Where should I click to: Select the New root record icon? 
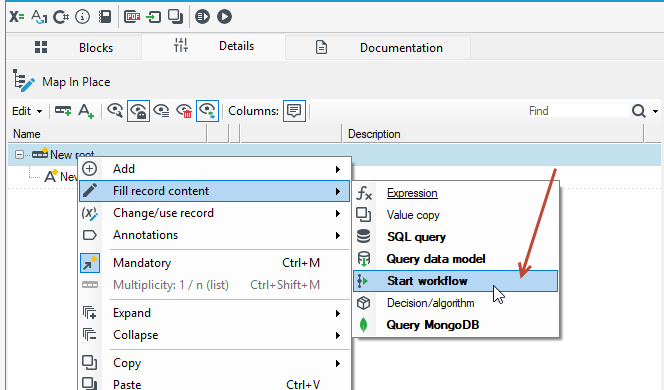(40, 153)
